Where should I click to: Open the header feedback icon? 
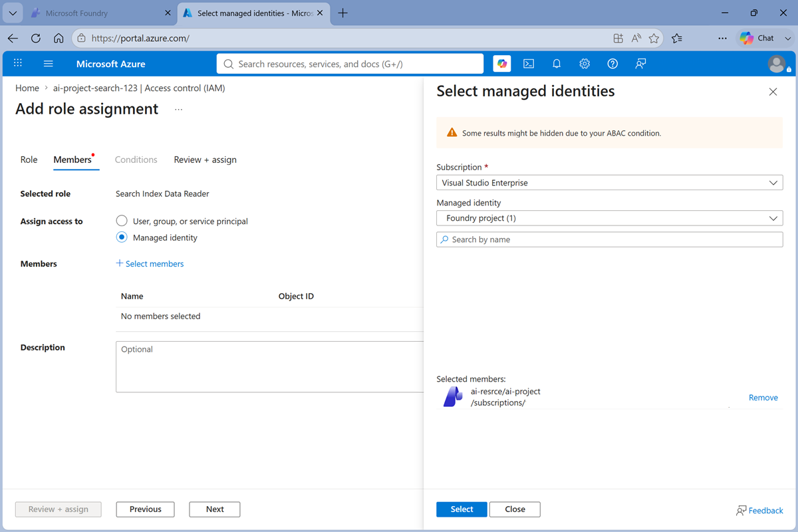pyautogui.click(x=640, y=64)
